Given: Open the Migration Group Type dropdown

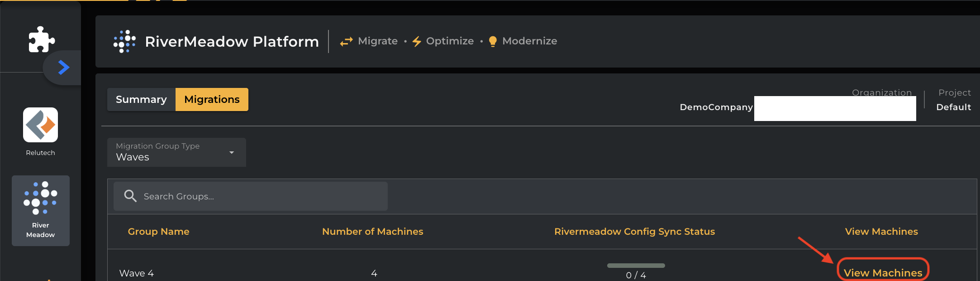Looking at the screenshot, I should click(176, 152).
